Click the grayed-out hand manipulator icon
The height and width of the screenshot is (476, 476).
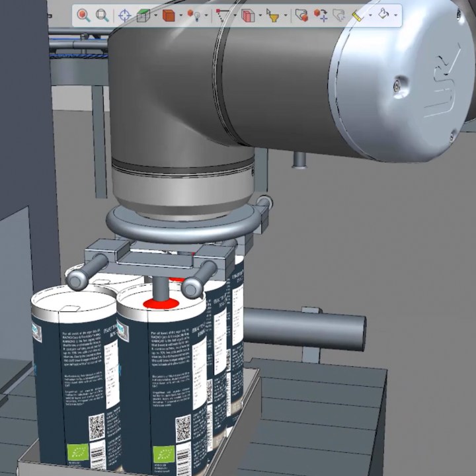tap(339, 15)
